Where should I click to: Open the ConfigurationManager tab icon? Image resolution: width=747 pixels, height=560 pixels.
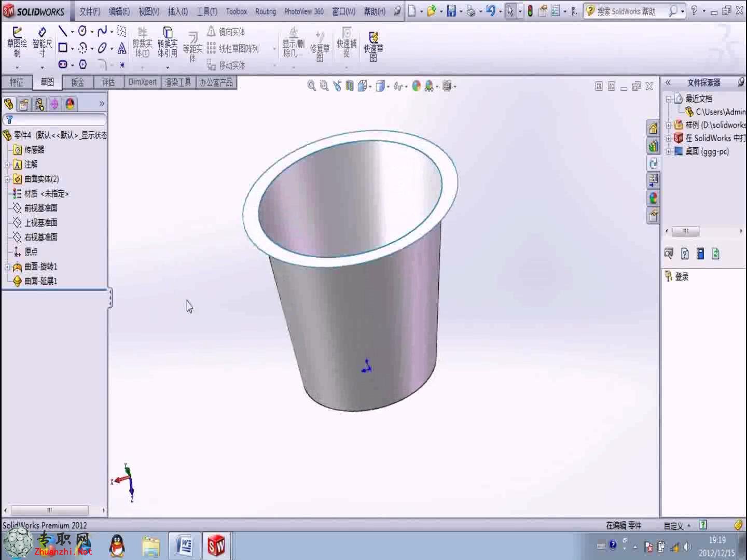coord(39,104)
